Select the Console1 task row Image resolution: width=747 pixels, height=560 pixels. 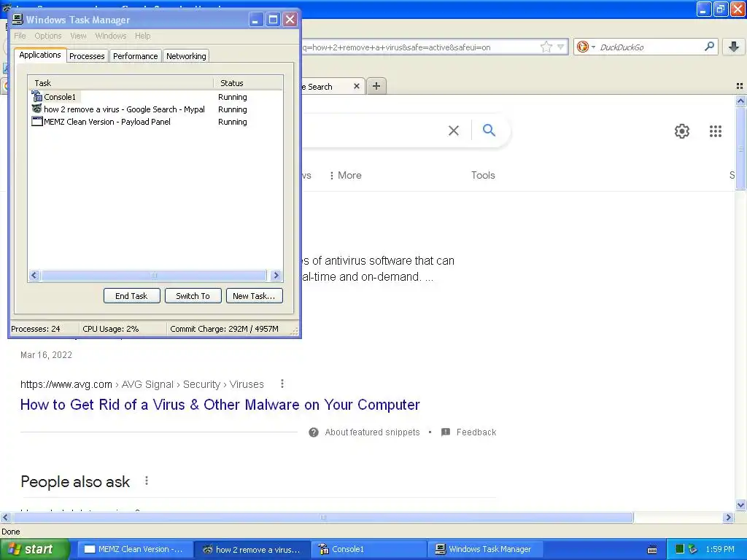[155, 97]
